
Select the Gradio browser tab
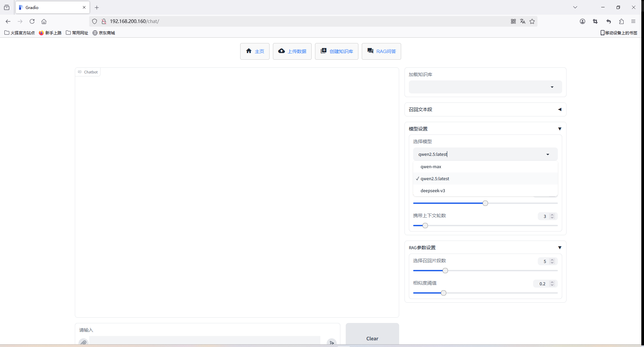52,7
